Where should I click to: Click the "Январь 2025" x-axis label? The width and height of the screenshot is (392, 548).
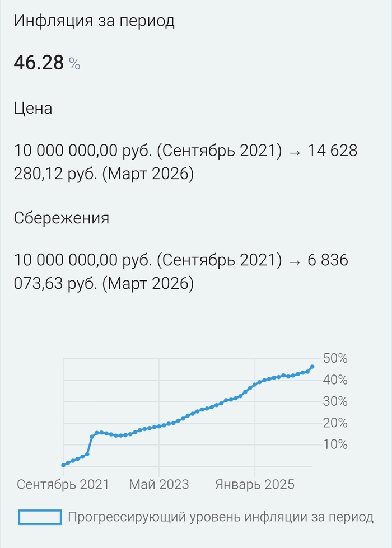pos(255,485)
